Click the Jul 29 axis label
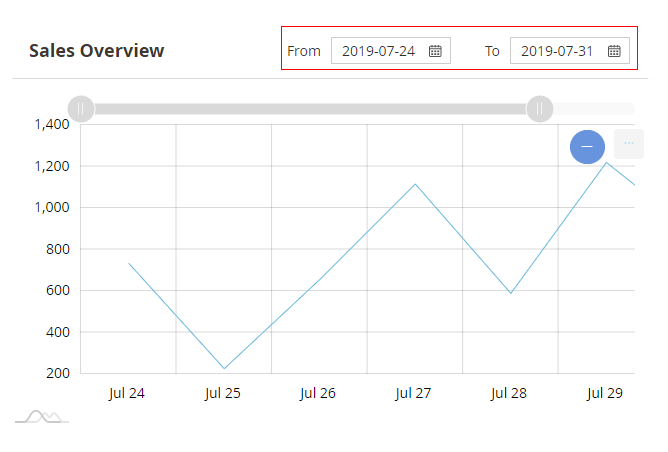 click(x=605, y=393)
